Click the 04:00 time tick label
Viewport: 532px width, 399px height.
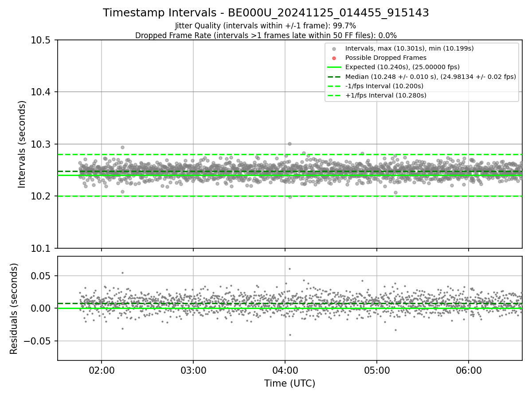(285, 370)
